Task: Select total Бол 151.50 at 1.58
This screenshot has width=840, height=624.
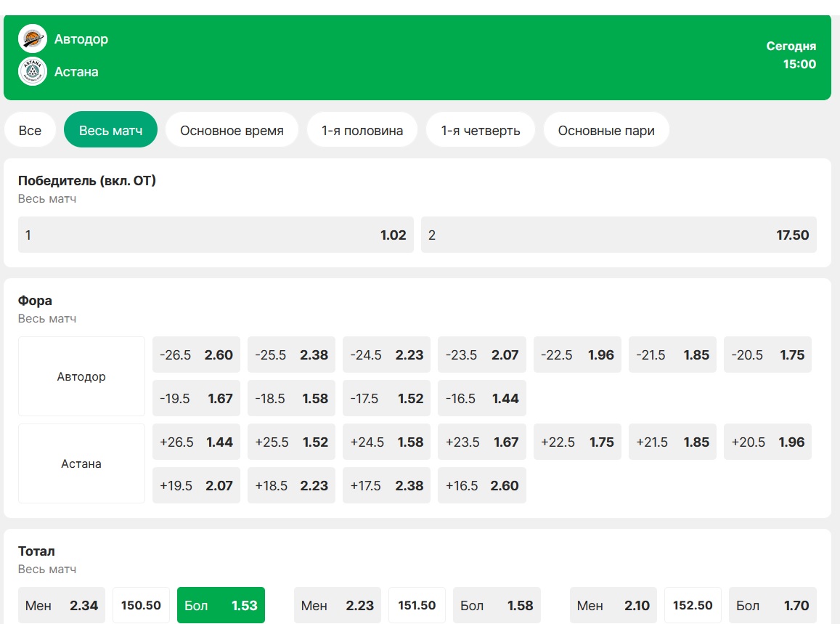Action: 497,605
